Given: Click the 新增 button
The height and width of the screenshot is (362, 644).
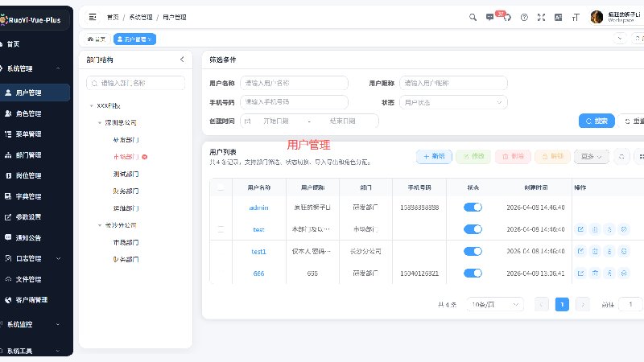Looking at the screenshot, I should coord(434,156).
